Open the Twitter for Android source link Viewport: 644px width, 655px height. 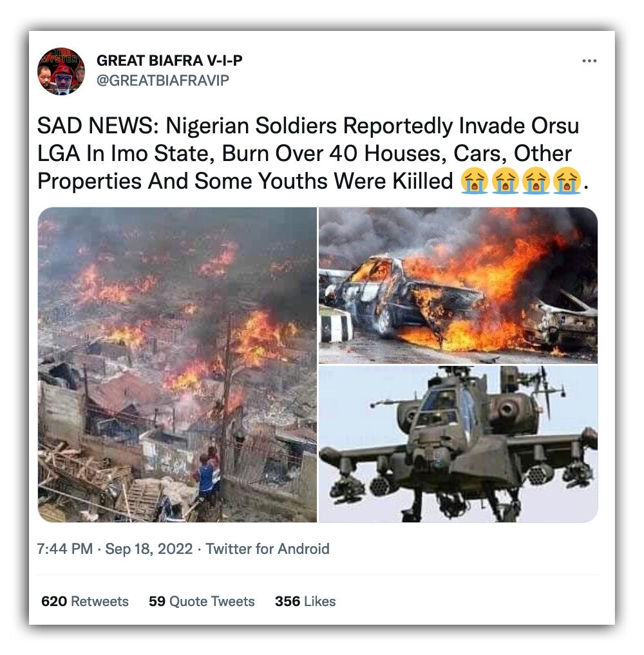(x=267, y=549)
